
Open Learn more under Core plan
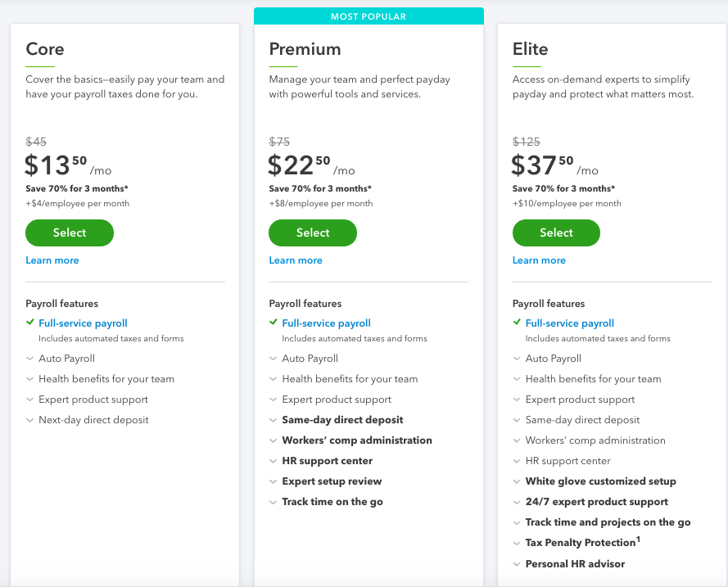click(52, 260)
